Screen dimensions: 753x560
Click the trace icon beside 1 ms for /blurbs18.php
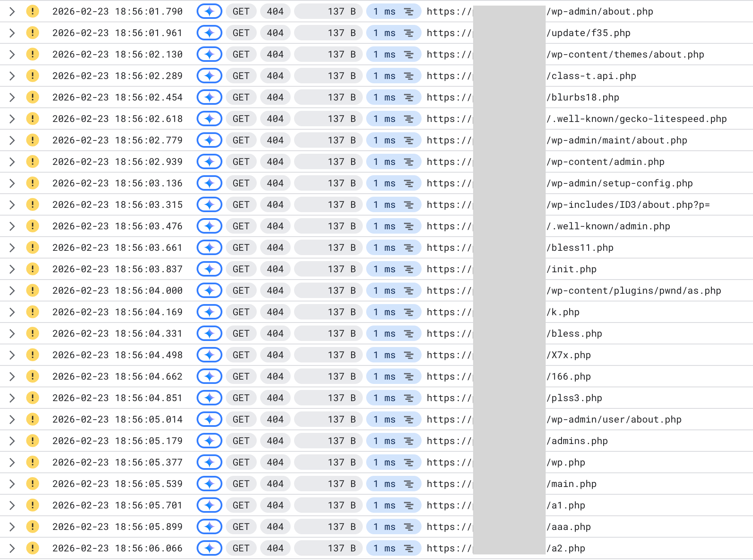tap(408, 97)
